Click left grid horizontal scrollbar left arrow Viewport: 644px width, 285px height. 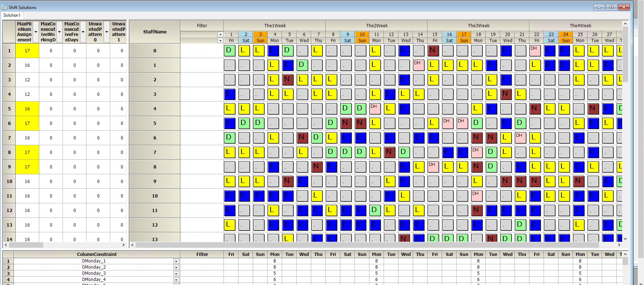coord(5,245)
